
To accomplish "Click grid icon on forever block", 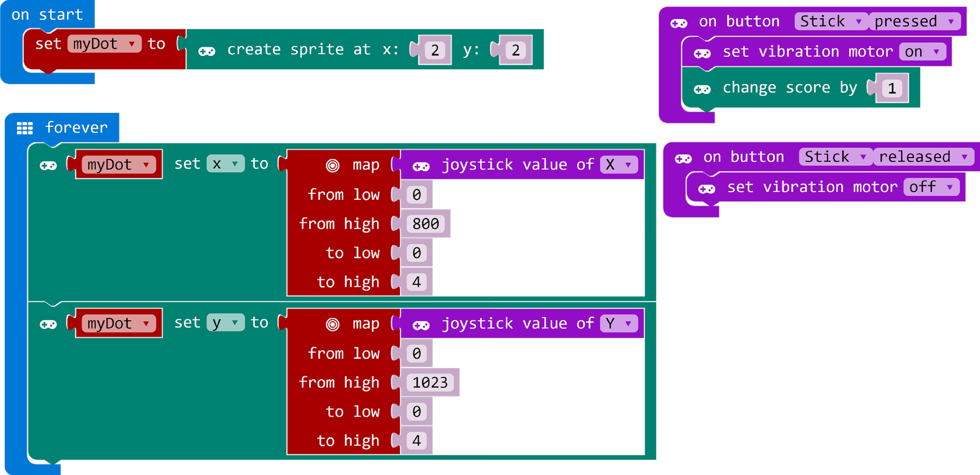I will pyautogui.click(x=25, y=128).
